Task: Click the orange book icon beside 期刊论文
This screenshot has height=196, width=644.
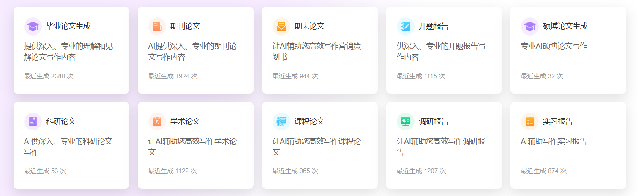Action: click(x=157, y=26)
